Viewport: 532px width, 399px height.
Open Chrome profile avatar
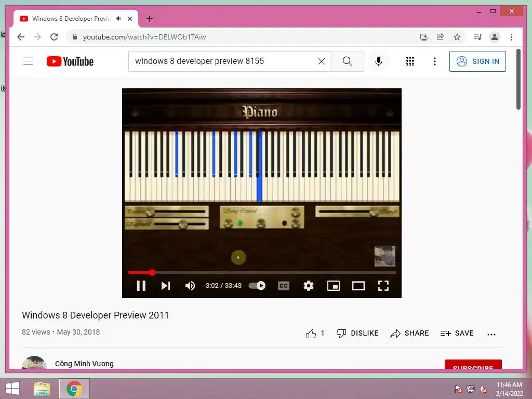495,37
